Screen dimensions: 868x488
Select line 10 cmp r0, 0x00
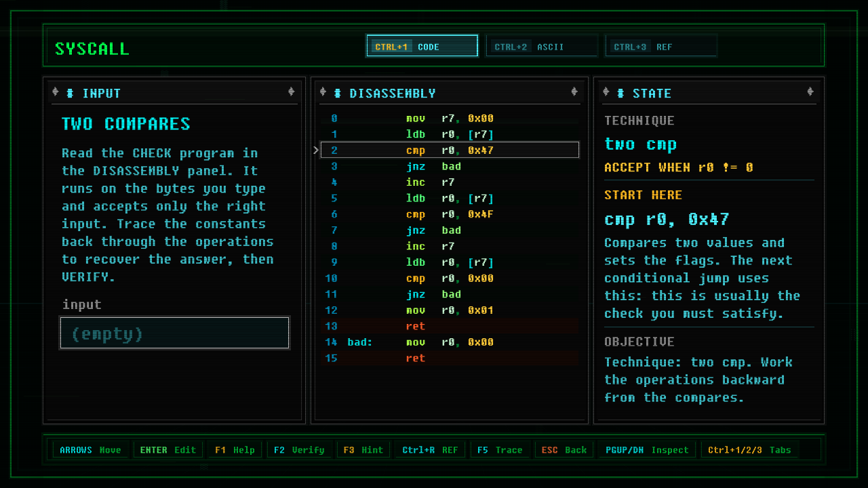click(450, 278)
